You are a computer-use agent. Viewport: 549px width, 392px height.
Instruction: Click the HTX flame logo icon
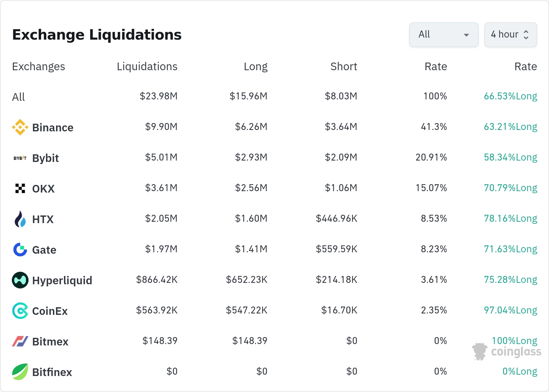click(20, 219)
